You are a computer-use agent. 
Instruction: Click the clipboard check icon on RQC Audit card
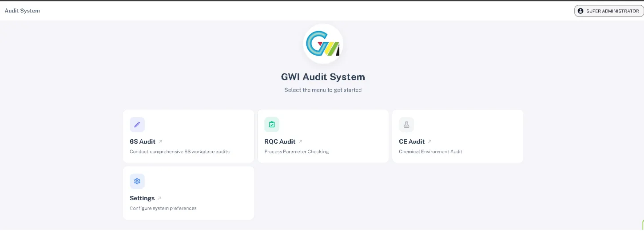tap(272, 125)
